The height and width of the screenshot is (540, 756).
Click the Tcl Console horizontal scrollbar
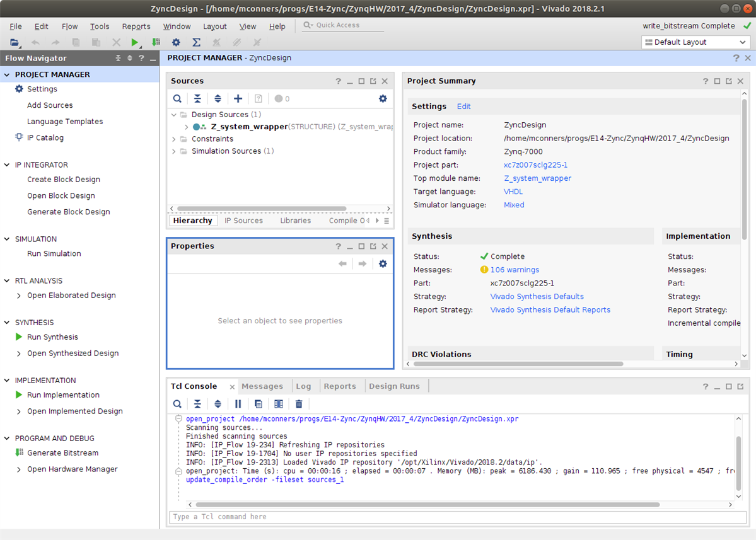coord(427,505)
